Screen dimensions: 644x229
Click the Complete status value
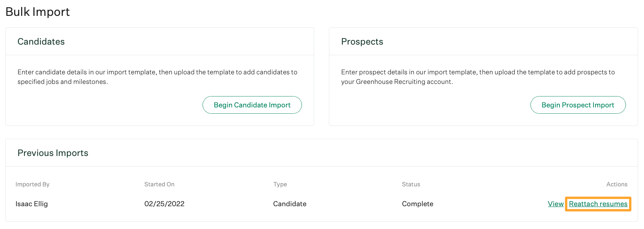[x=417, y=204]
